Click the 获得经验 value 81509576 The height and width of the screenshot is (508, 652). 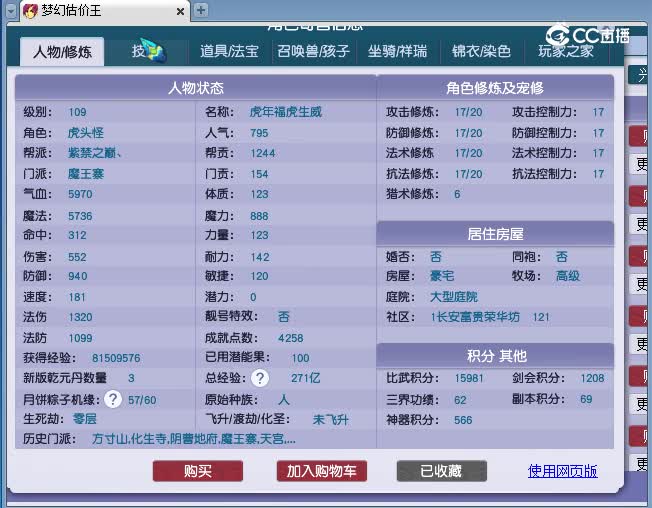[x=116, y=358]
